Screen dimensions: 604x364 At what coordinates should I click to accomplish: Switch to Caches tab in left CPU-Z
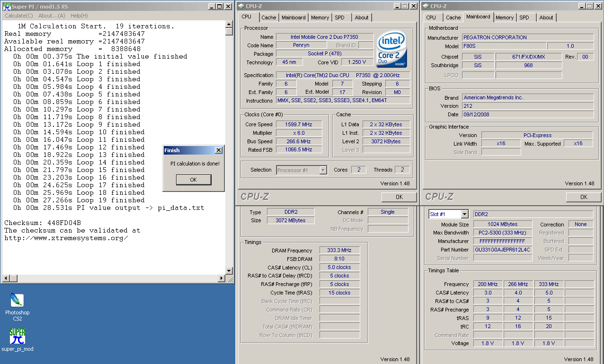coord(269,17)
